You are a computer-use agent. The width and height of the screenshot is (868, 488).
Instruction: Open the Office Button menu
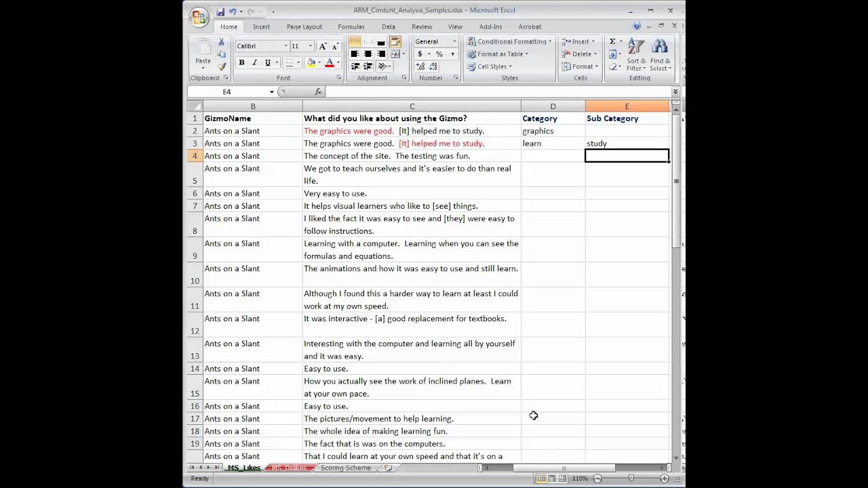point(199,18)
